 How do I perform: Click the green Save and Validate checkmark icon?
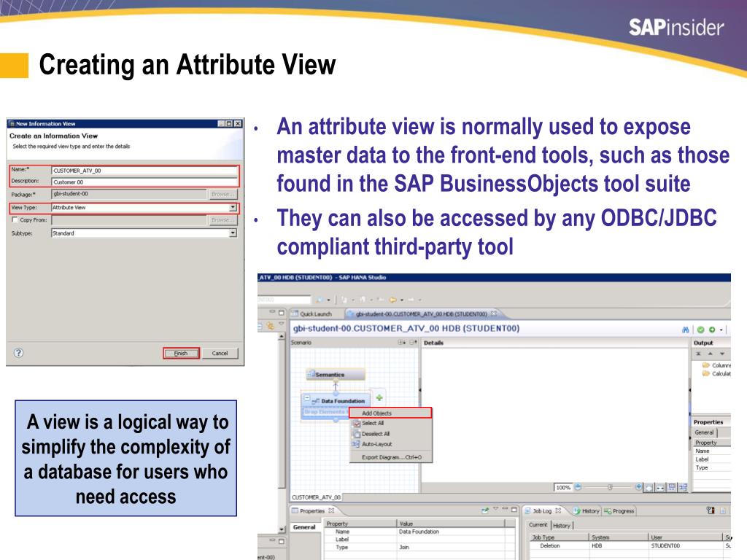coord(700,330)
